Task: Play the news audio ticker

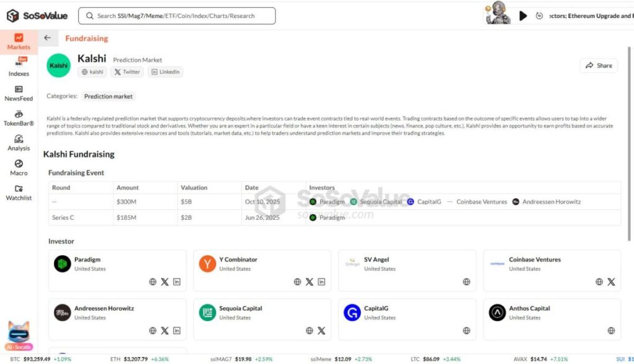Action: click(523, 16)
